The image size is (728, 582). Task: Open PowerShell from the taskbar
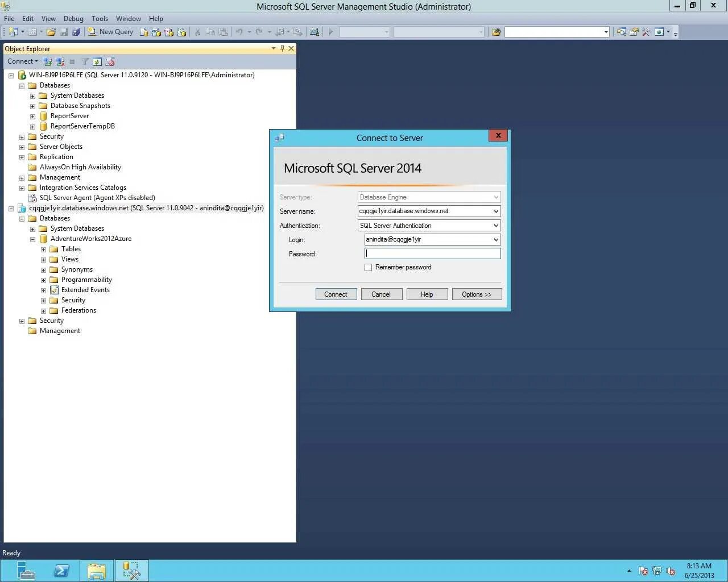pos(61,571)
